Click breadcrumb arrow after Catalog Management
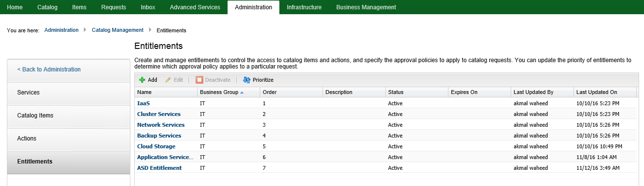644x186 pixels. pos(150,30)
